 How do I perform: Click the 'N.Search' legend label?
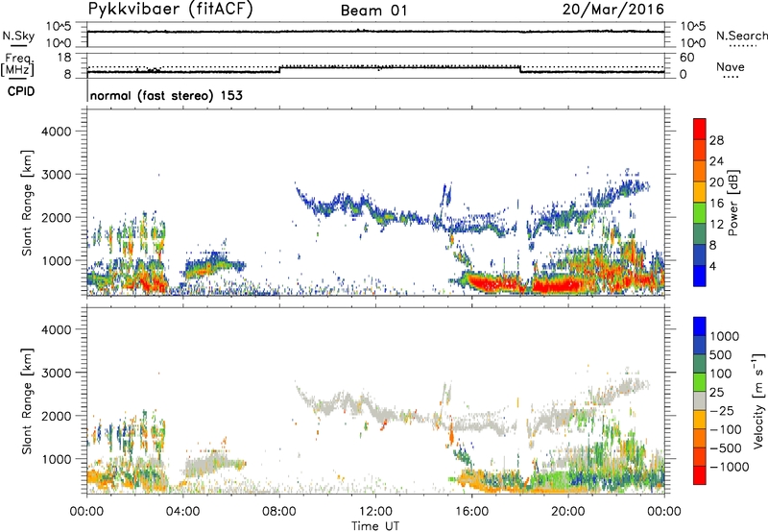(x=741, y=36)
